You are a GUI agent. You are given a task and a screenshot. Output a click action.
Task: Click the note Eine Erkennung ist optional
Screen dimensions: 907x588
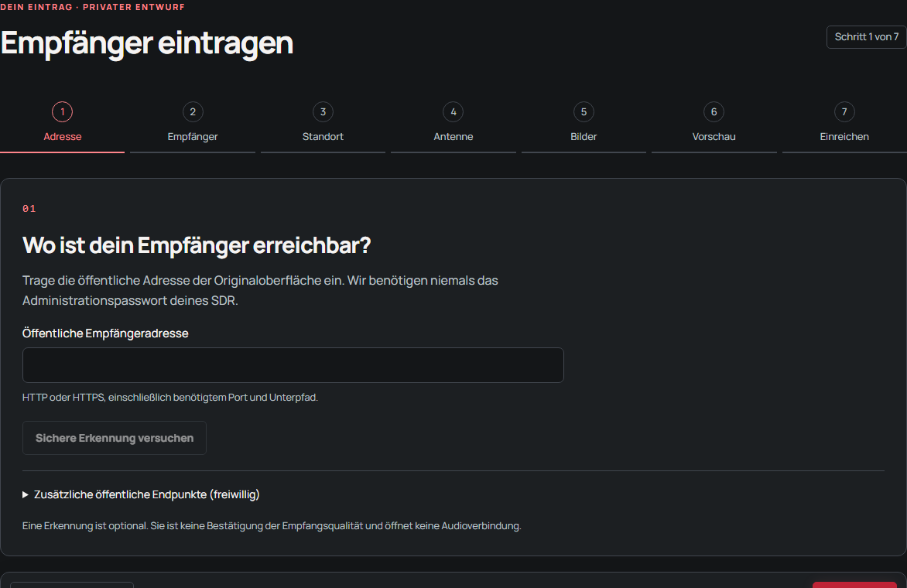(x=272, y=525)
